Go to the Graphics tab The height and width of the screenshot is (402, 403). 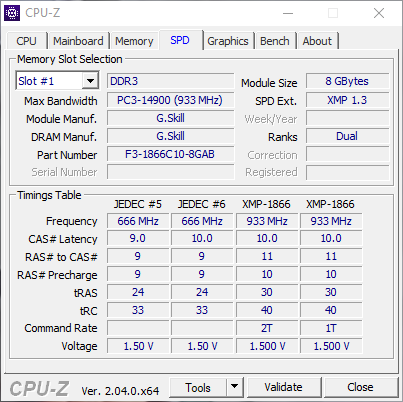point(228,41)
